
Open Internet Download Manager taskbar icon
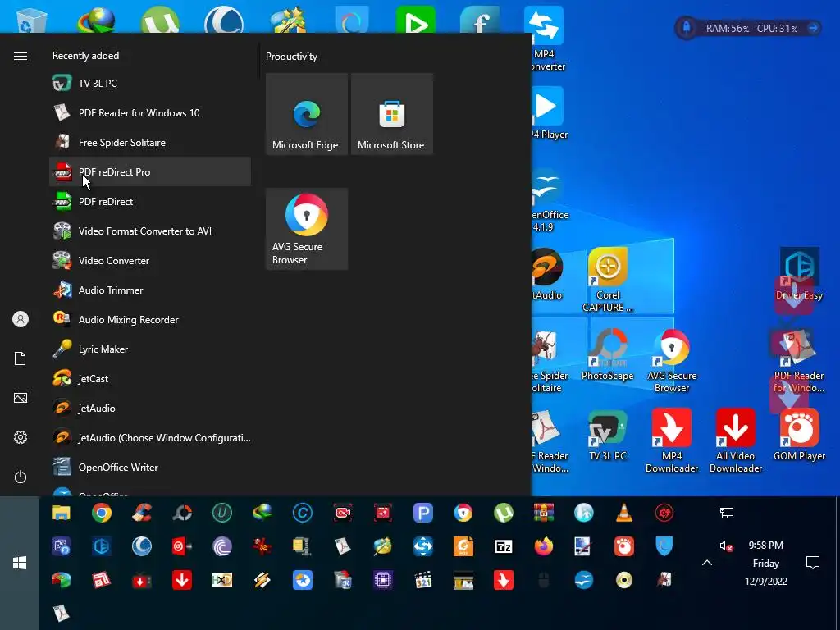pyautogui.click(x=262, y=514)
